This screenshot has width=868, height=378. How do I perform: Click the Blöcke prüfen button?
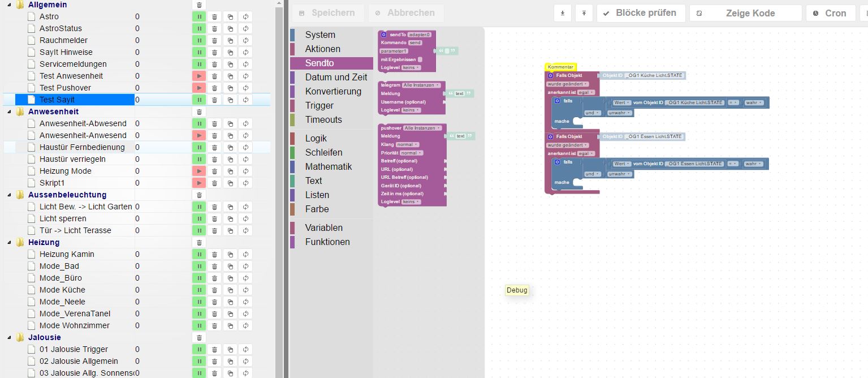pyautogui.click(x=641, y=13)
